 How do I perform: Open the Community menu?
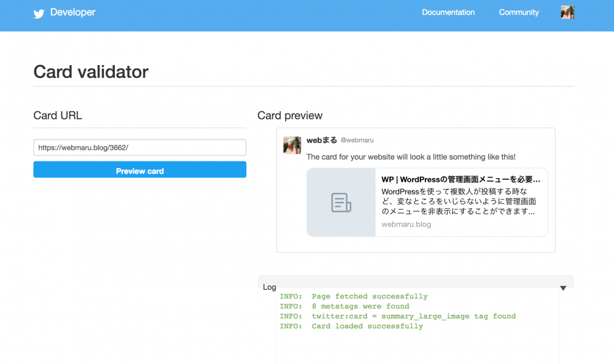pyautogui.click(x=519, y=12)
